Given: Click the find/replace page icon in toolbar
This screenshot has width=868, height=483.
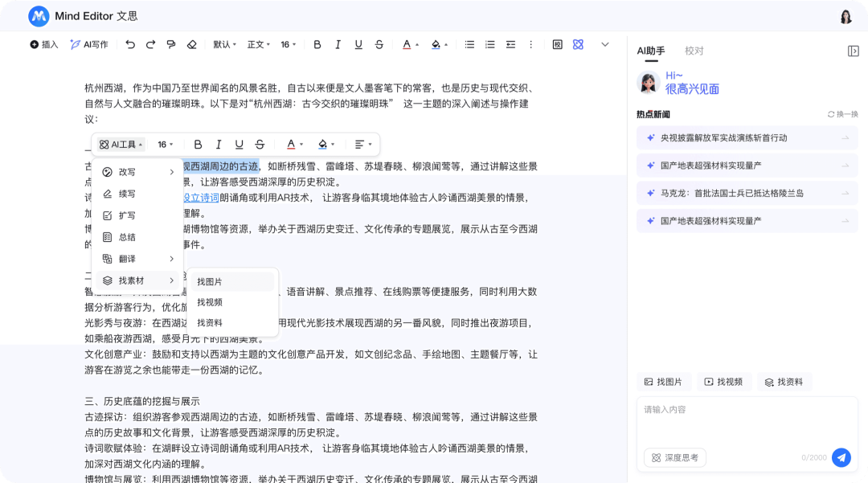Looking at the screenshot, I should click(x=558, y=45).
